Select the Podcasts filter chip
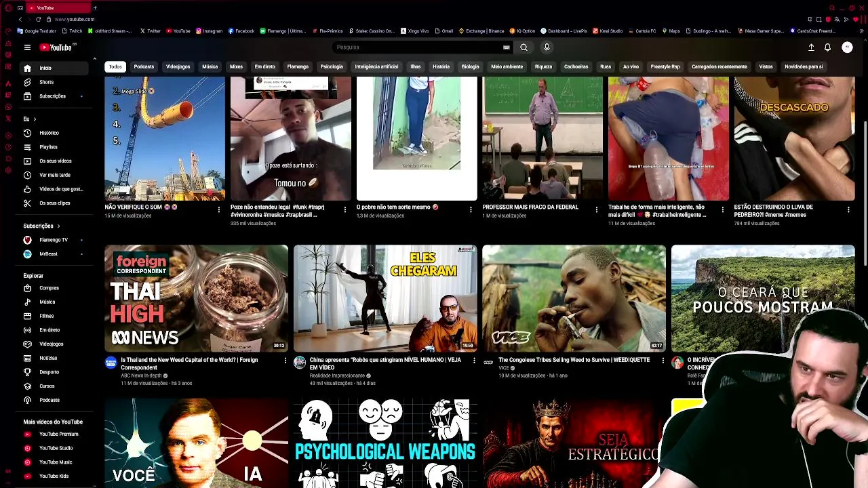 click(x=144, y=66)
